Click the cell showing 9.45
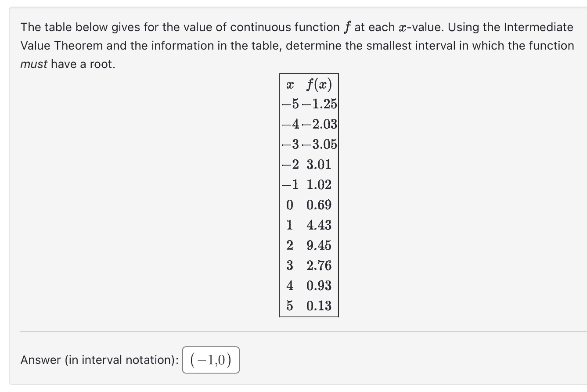 (x=318, y=245)
